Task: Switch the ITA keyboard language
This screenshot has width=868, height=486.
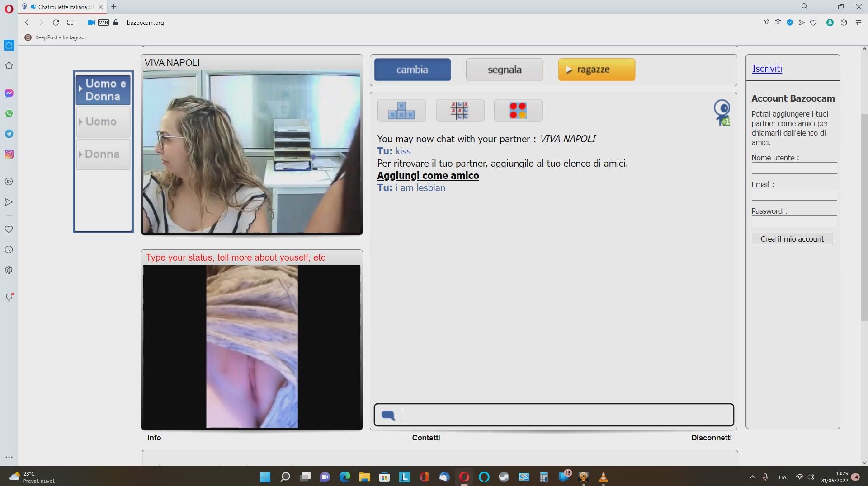Action: click(783, 477)
